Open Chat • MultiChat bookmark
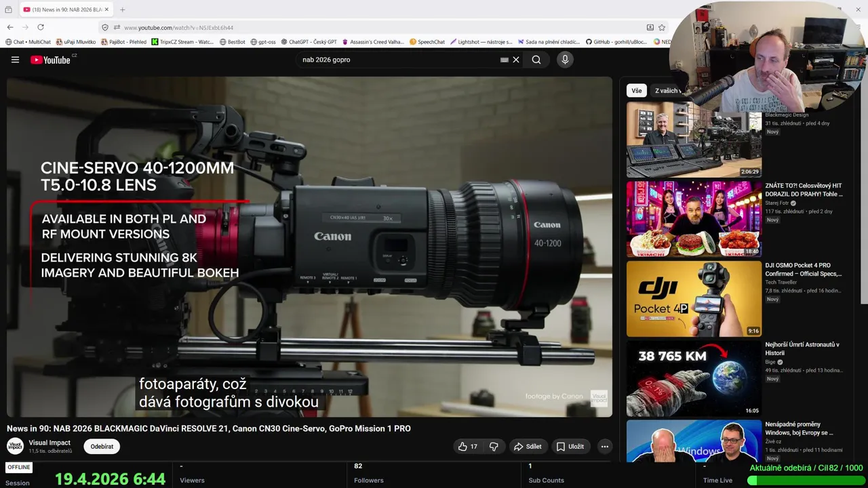The height and width of the screenshot is (488, 868). (x=28, y=42)
